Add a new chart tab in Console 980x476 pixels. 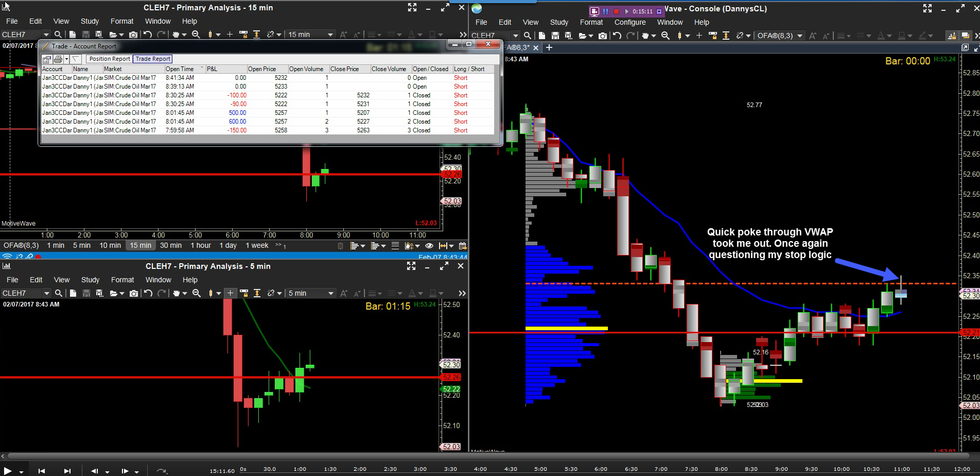pos(549,47)
